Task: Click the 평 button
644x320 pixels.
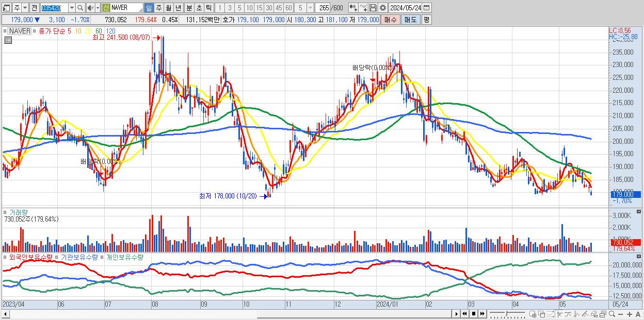Action: point(426,20)
